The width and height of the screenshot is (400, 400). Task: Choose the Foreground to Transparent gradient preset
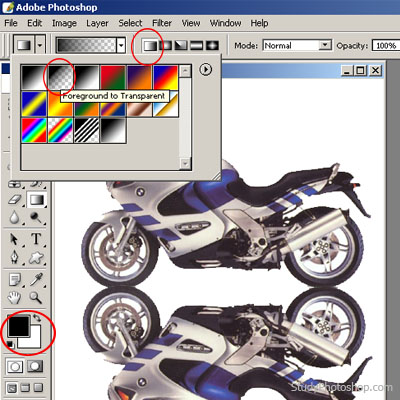click(x=60, y=77)
